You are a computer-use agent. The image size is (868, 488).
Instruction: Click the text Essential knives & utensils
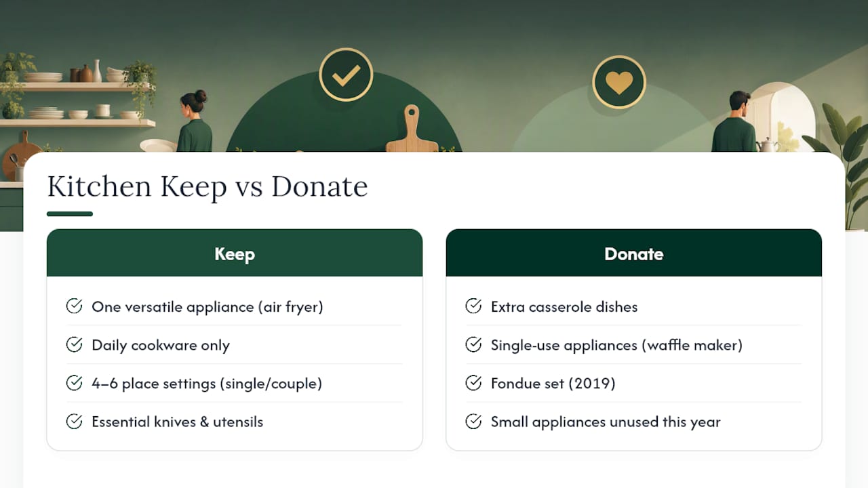(x=178, y=422)
